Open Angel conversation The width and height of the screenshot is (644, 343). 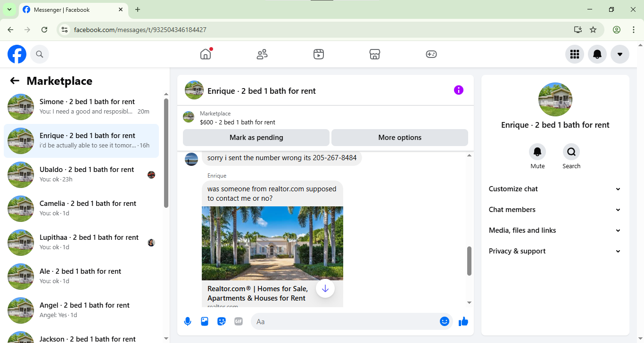pyautogui.click(x=81, y=310)
